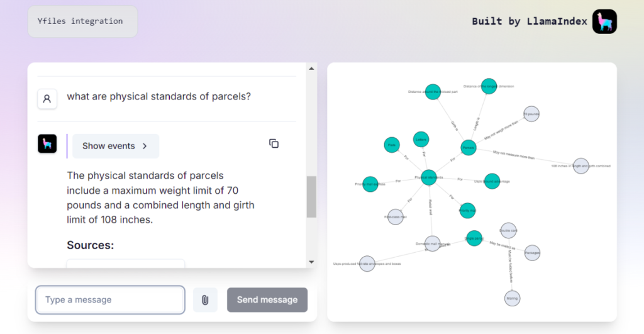Click the llama assistant avatar in chat
This screenshot has width=644, height=334.
tap(47, 143)
